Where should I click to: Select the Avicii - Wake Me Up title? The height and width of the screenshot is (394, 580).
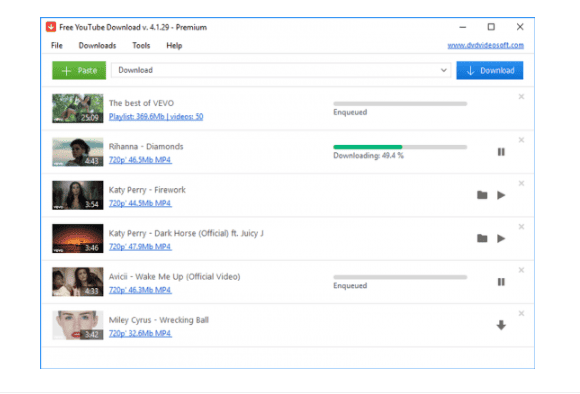(x=175, y=276)
